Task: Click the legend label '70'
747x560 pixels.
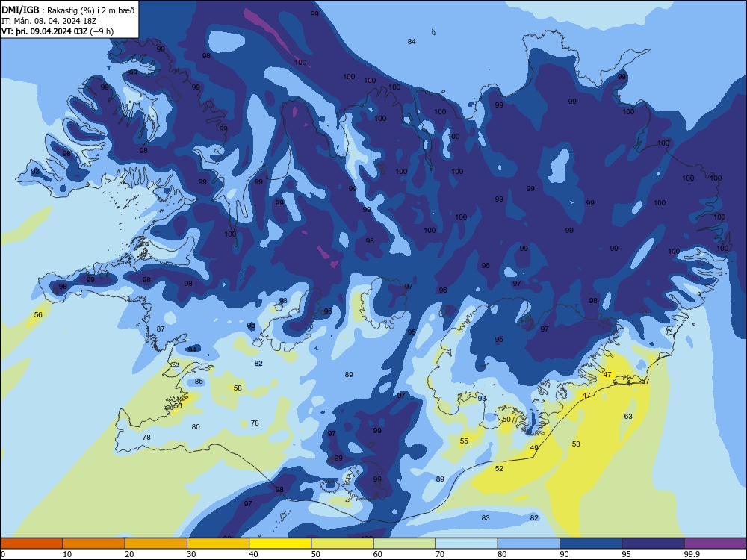Action: click(x=440, y=554)
